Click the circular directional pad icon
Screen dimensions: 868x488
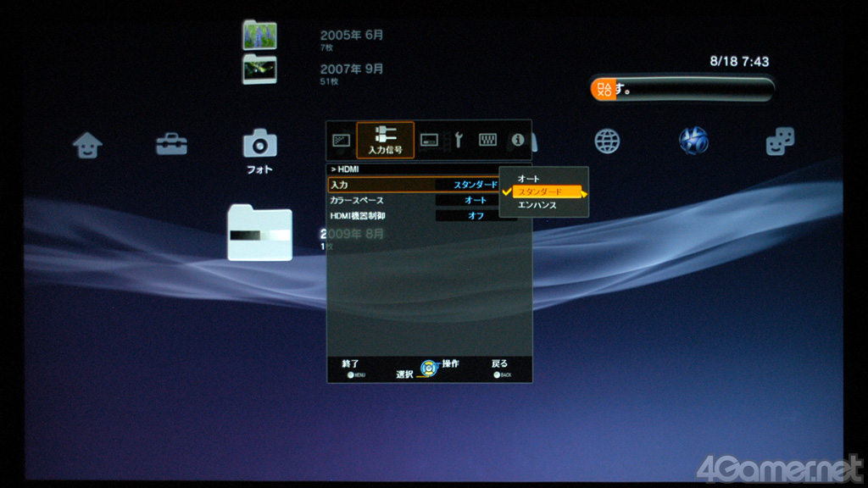(428, 369)
